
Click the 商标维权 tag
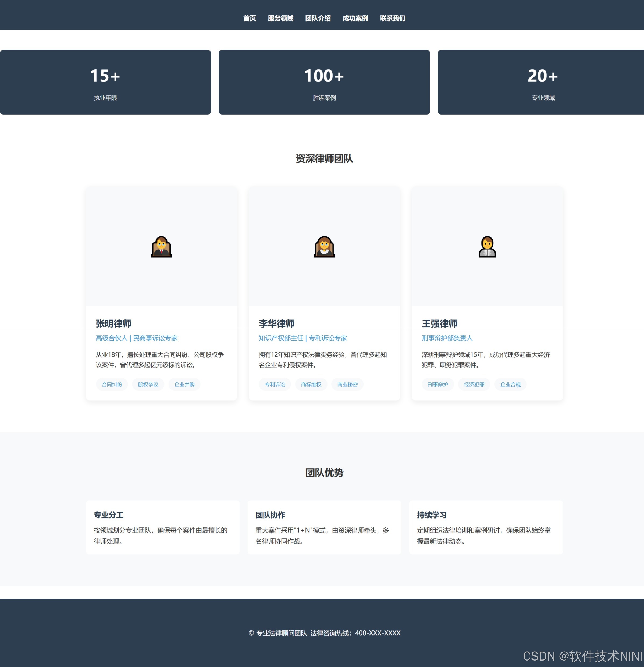click(x=311, y=385)
